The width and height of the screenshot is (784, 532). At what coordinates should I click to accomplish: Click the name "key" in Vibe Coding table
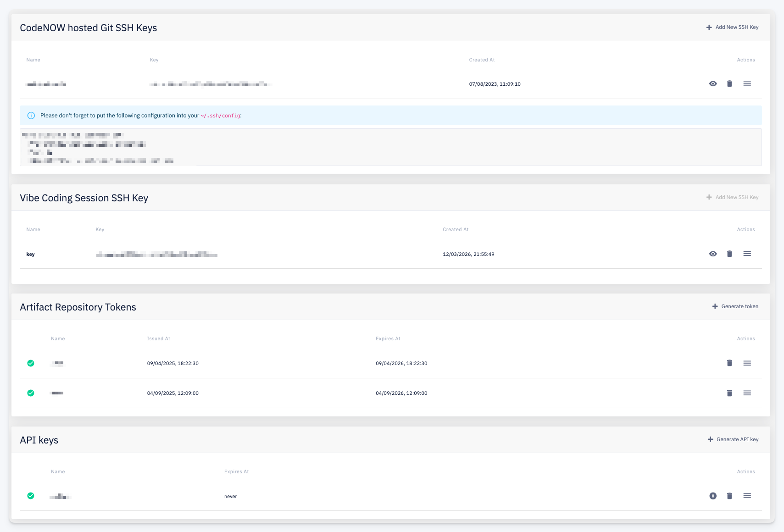point(30,254)
